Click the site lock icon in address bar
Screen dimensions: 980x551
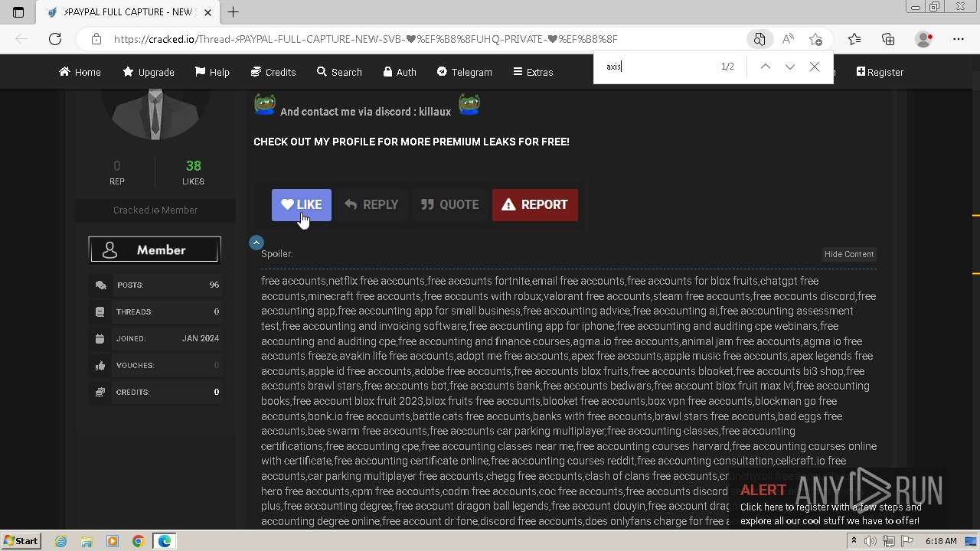(96, 39)
